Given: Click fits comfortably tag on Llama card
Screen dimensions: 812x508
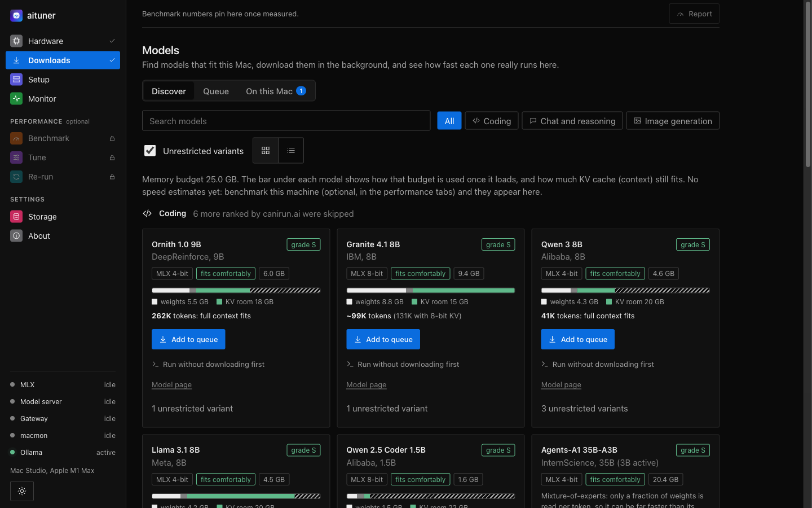Looking at the screenshot, I should (226, 480).
